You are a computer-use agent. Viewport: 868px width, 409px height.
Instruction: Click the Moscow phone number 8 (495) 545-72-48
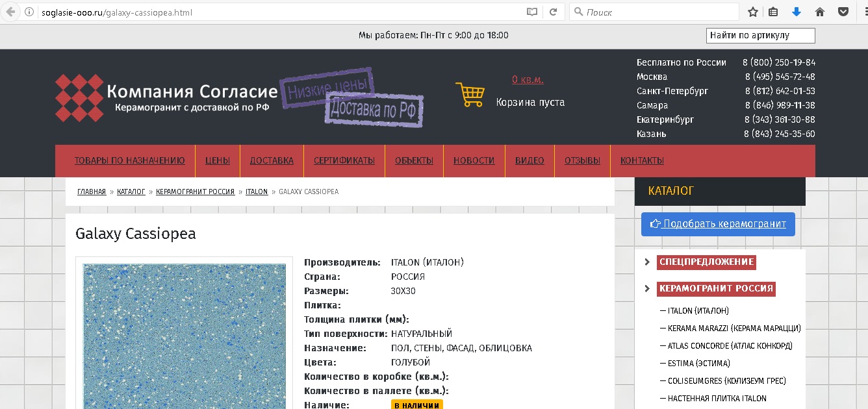pos(780,77)
